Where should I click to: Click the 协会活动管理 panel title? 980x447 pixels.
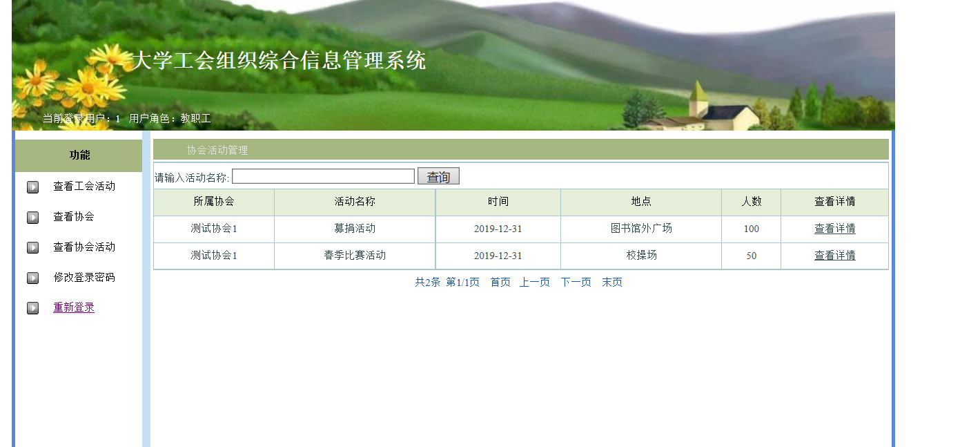point(217,150)
